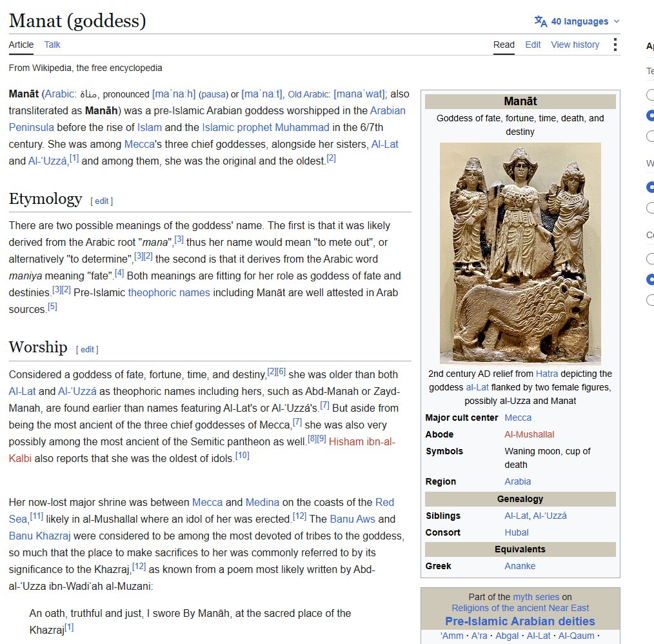
Task: Open the Arabia region link
Action: click(518, 481)
